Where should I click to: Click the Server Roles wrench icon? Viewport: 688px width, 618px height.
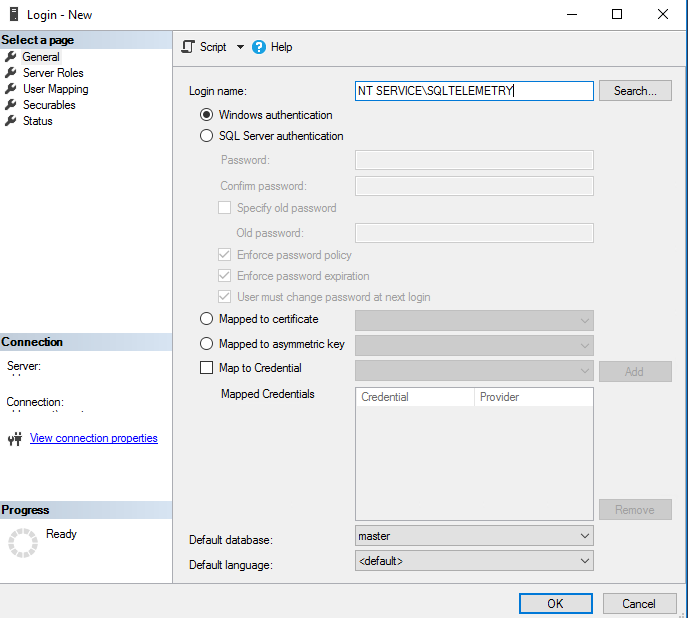pos(11,72)
